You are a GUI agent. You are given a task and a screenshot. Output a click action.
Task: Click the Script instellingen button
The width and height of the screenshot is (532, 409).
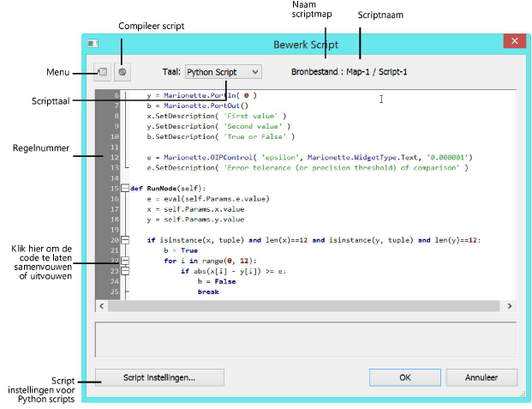coord(159,377)
